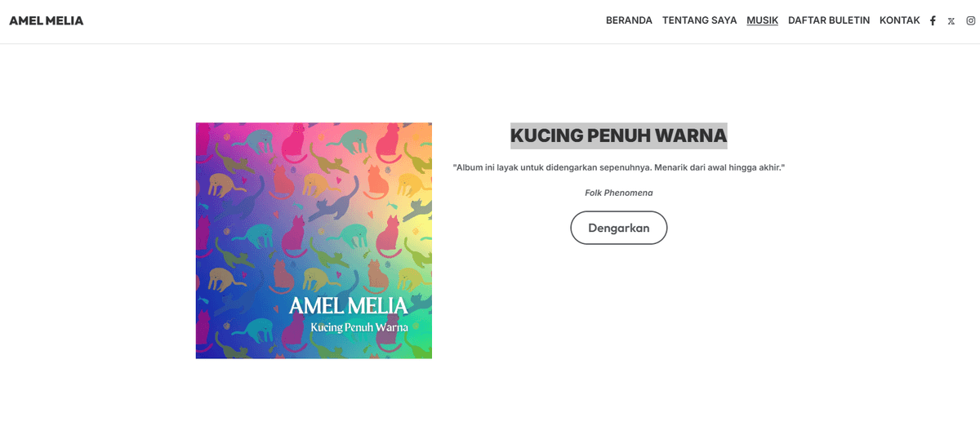Click the album review quote text

tap(618, 167)
